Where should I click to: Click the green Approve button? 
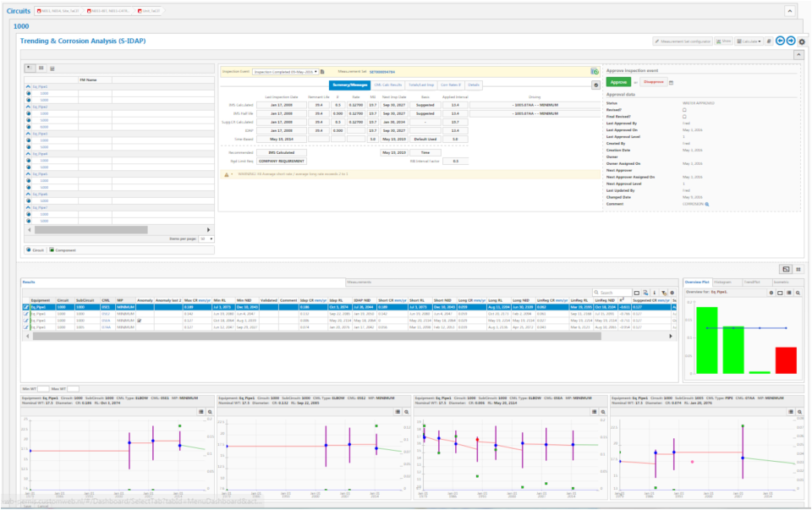619,82
